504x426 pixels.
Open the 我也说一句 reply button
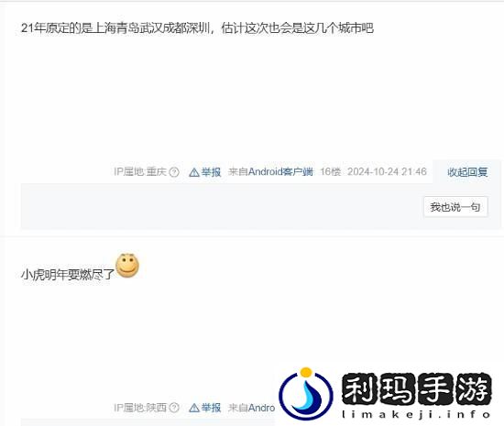tap(455, 207)
